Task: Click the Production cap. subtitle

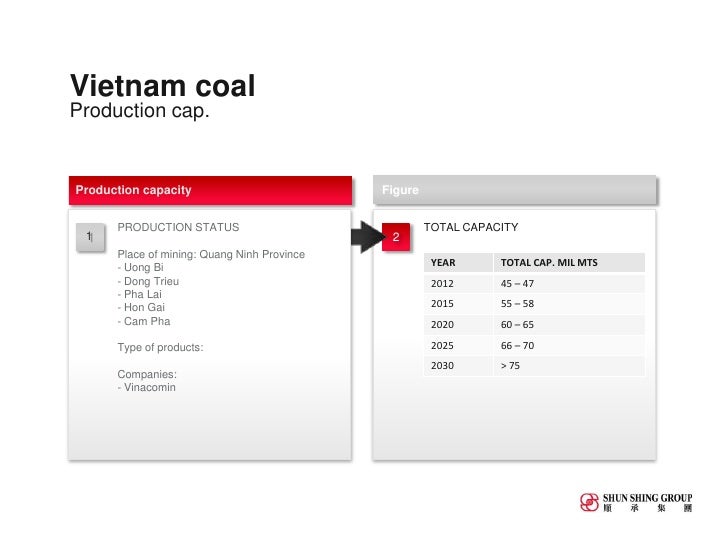Action: (140, 111)
